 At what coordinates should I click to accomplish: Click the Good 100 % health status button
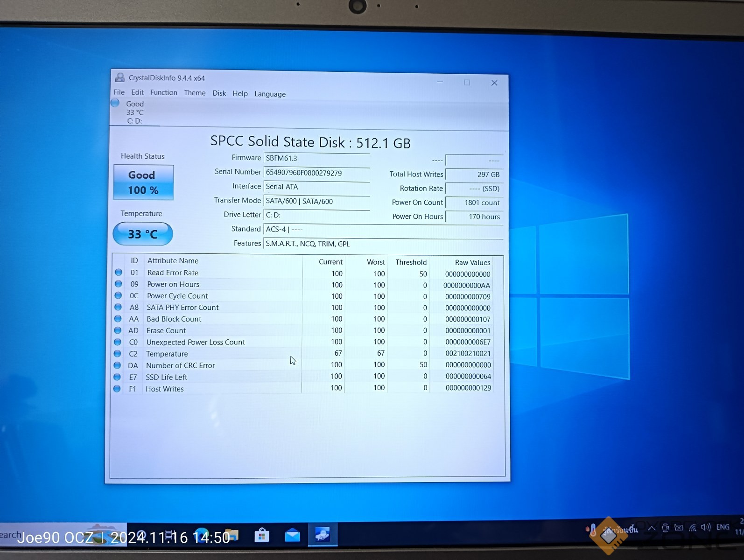click(143, 182)
